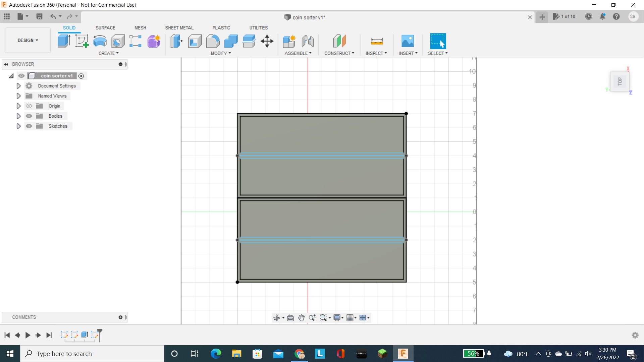Open the Sheet Metal tab

click(x=179, y=28)
